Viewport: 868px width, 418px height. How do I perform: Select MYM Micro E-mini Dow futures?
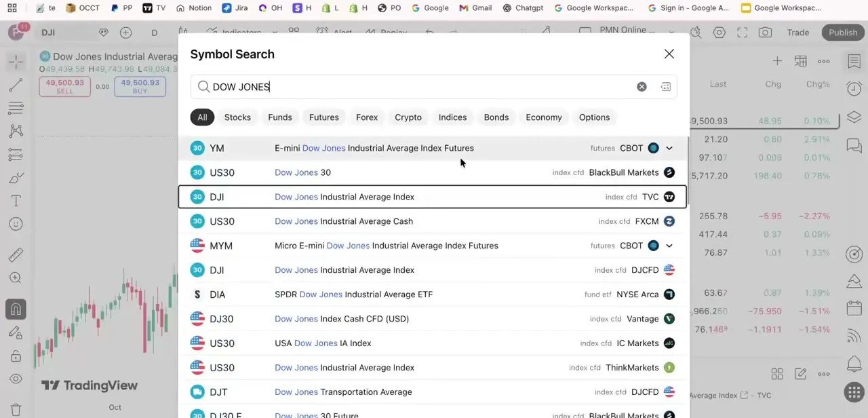click(x=433, y=246)
